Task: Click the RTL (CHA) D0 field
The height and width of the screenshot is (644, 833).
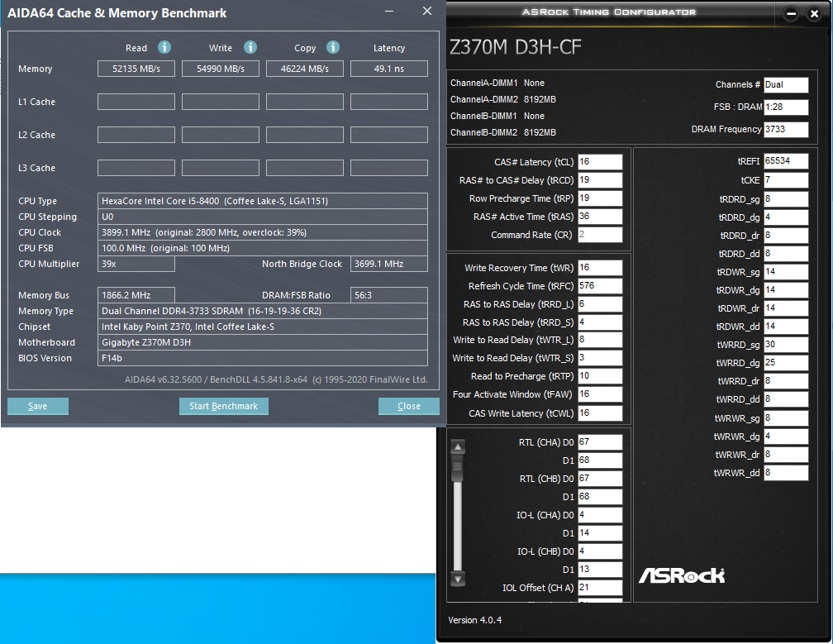Action: [600, 442]
